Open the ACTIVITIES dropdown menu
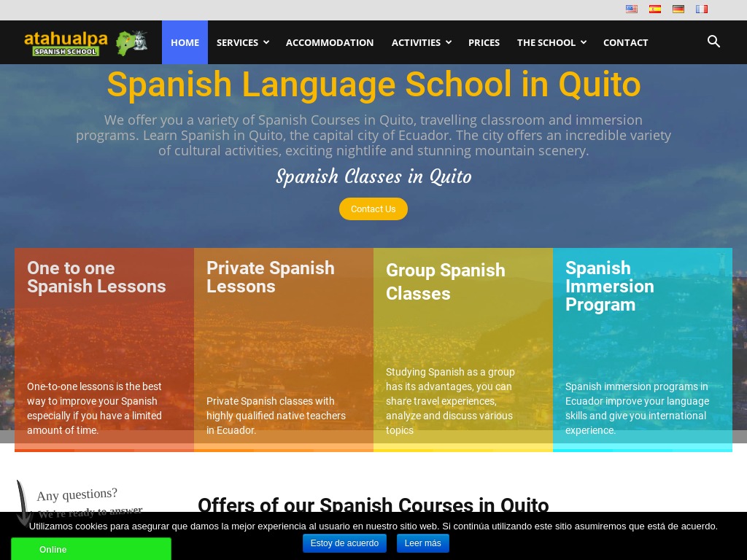 [421, 42]
